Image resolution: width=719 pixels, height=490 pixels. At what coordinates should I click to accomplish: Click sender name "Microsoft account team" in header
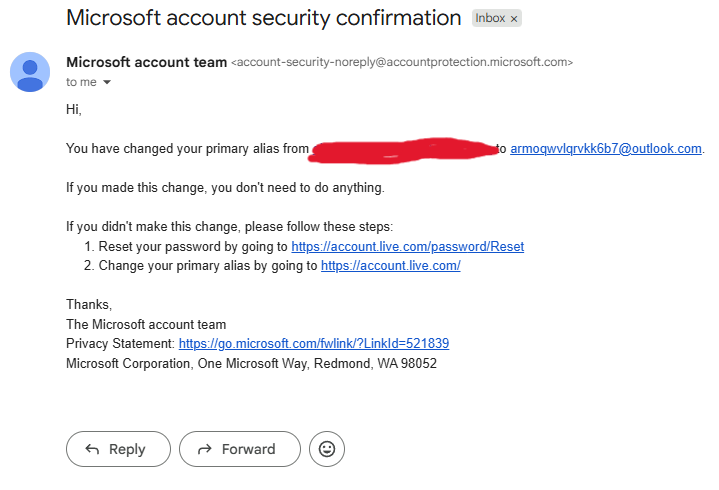pyautogui.click(x=146, y=62)
